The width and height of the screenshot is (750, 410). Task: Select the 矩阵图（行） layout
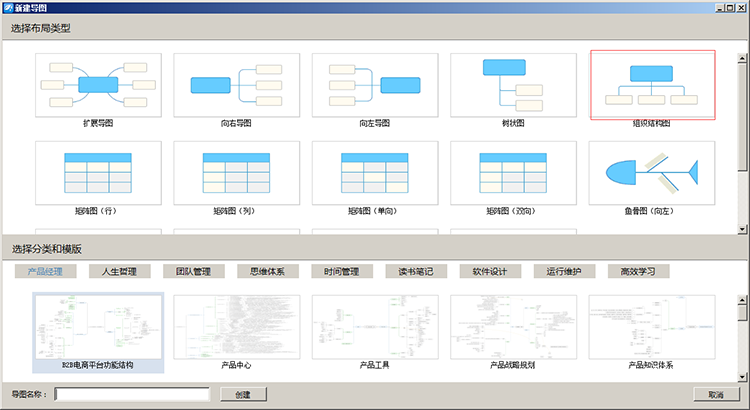[x=98, y=172]
